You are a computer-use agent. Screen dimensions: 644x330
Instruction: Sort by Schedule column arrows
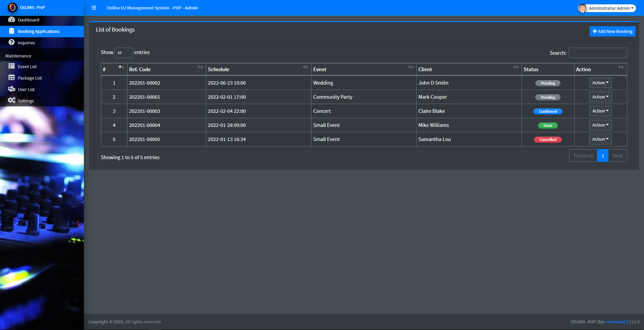pos(306,67)
